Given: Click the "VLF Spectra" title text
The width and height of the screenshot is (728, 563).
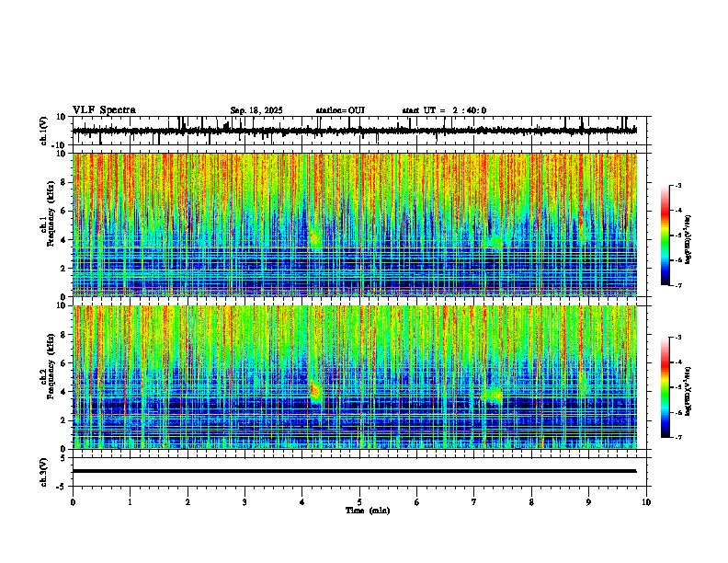Looking at the screenshot, I should tap(104, 110).
